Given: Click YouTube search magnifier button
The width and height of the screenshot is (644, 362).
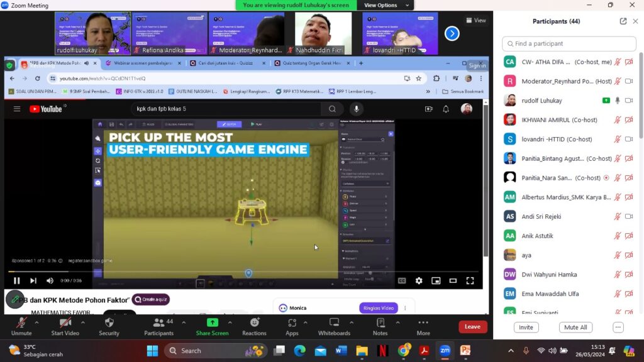Looking at the screenshot, I should (332, 109).
